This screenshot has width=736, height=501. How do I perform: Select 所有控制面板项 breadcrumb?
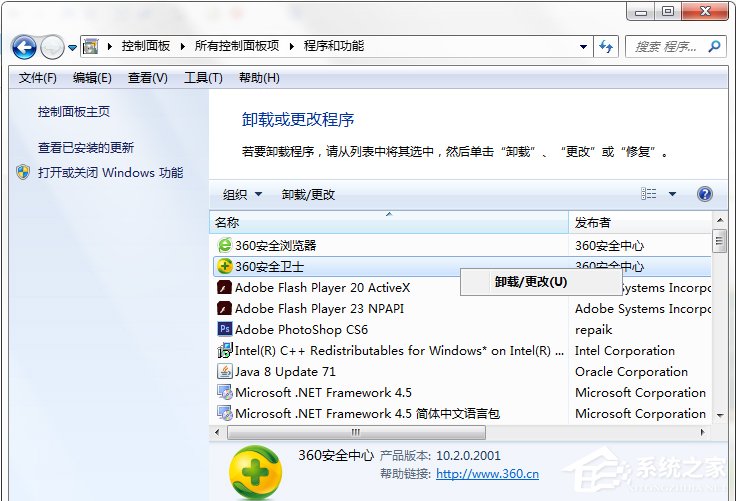(237, 46)
